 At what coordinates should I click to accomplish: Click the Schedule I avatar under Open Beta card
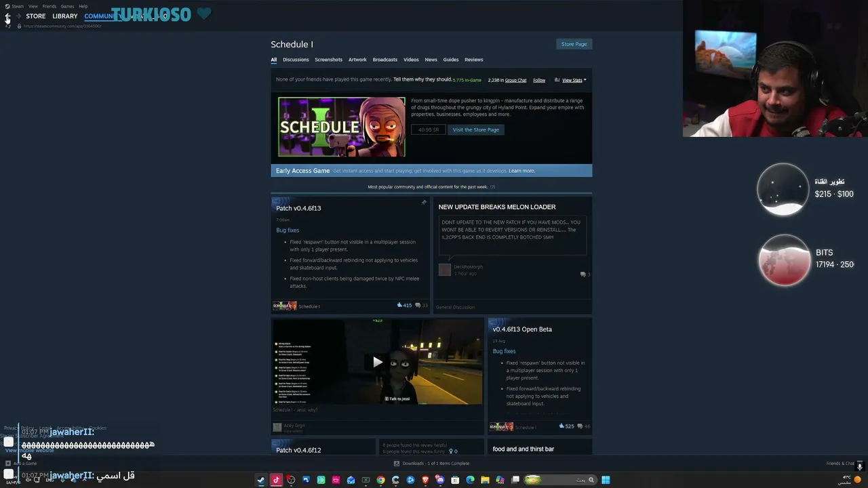point(501,426)
